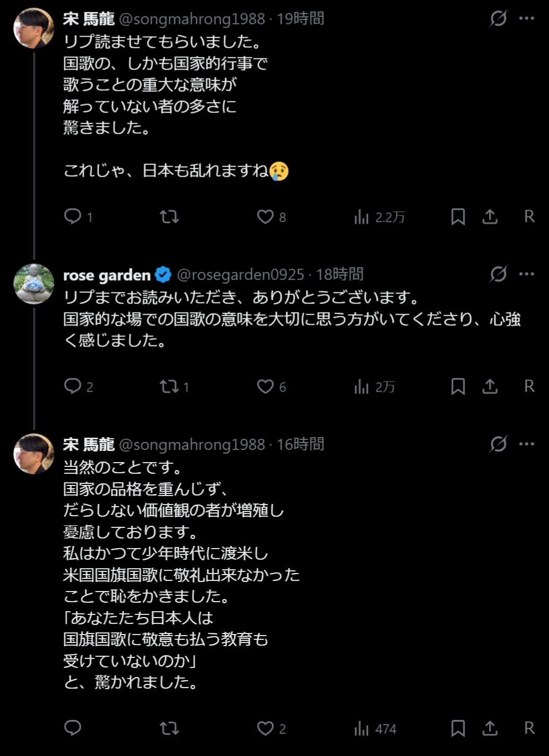This screenshot has width=549, height=756.
Task: View analytics showing 474 views
Action: click(375, 728)
